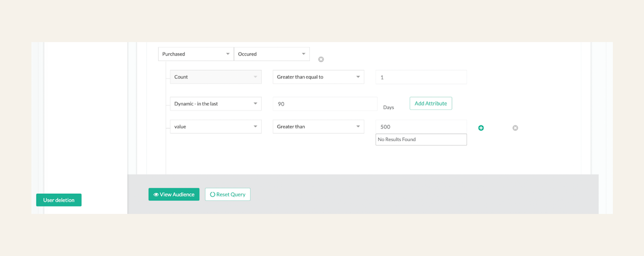Delete the value attribute row
644x256 pixels.
click(515, 128)
